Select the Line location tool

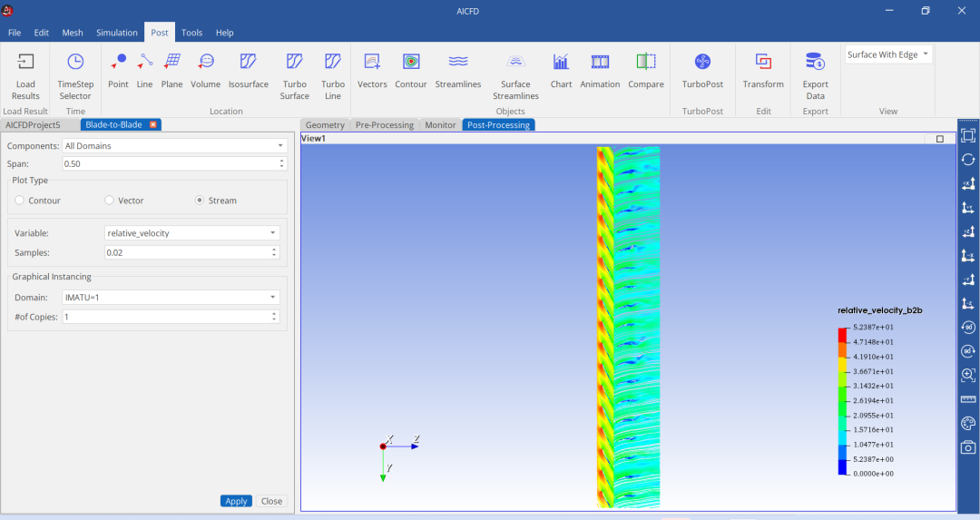point(144,71)
